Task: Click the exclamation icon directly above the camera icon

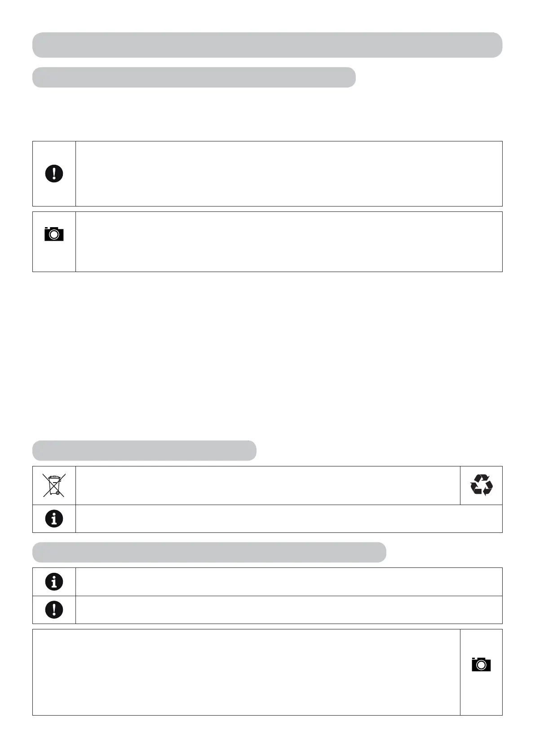Action: click(x=54, y=174)
